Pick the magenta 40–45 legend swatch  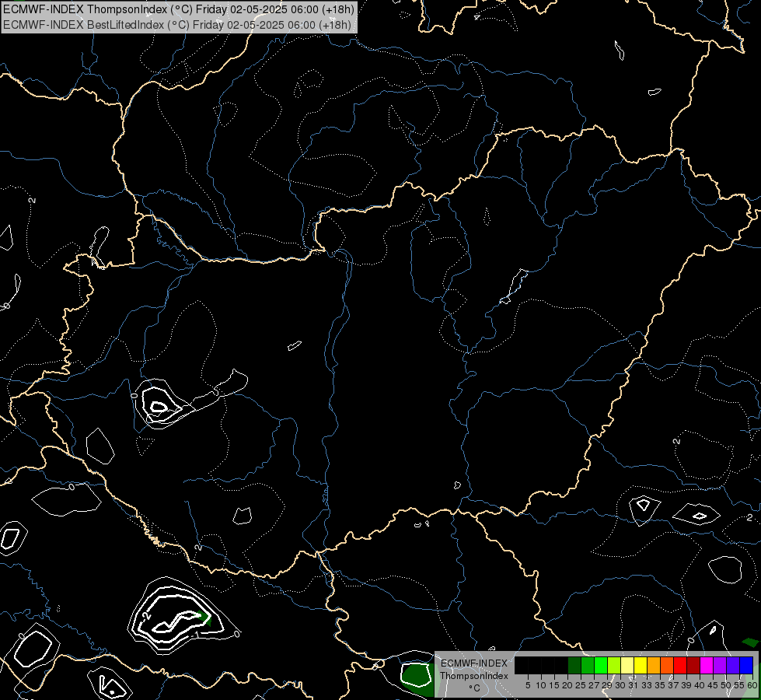[707, 665]
